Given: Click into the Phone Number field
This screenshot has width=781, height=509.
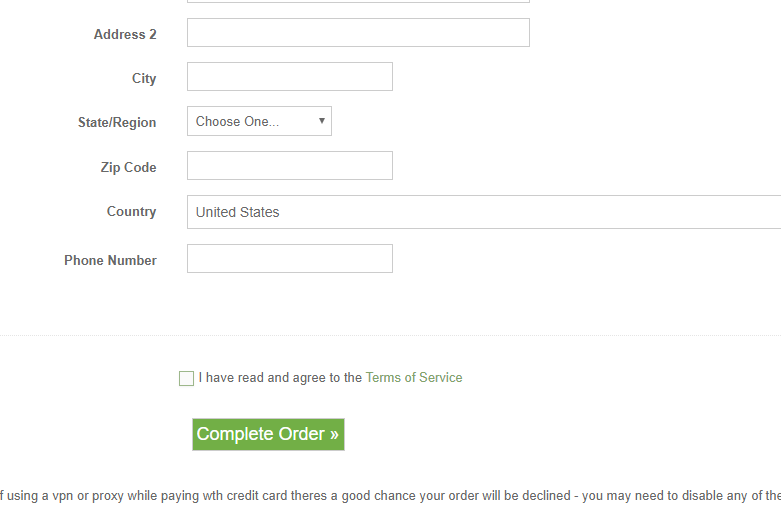Looking at the screenshot, I should [290, 258].
